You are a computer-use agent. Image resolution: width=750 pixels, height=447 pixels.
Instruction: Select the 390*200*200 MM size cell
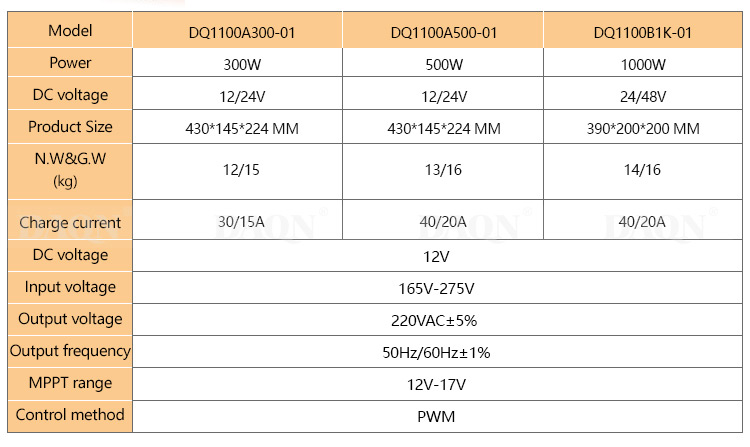click(643, 127)
